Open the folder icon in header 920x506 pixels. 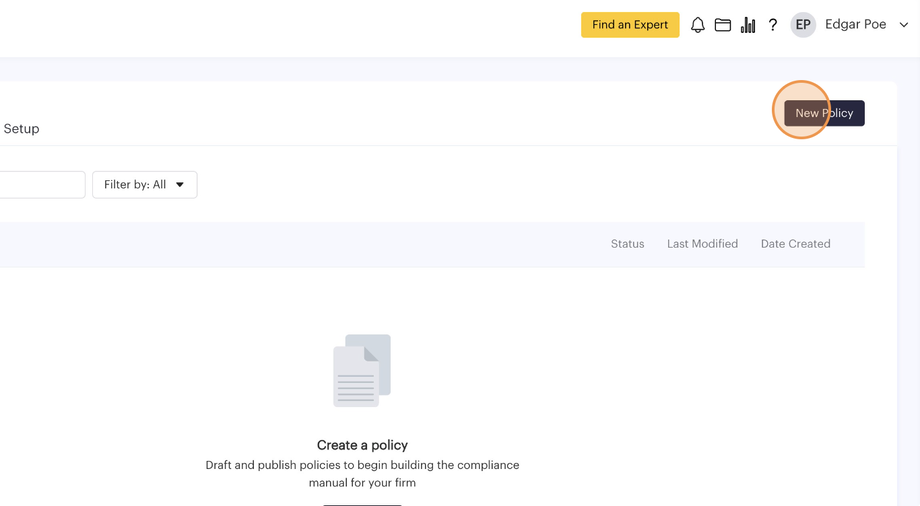(723, 25)
